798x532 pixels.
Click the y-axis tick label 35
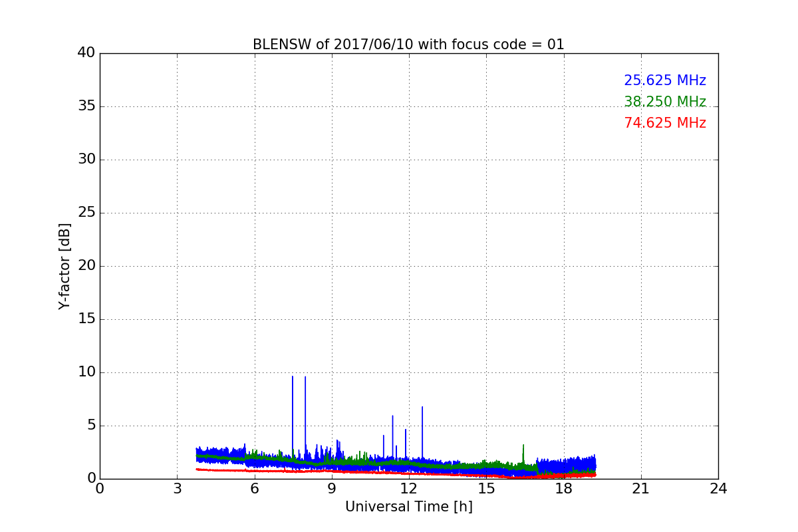pos(86,106)
